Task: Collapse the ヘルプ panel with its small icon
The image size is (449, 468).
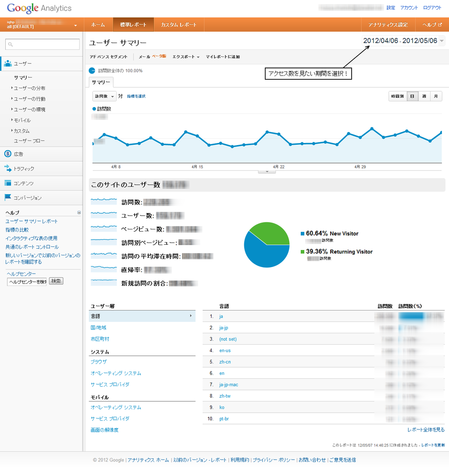Action: [x=79, y=212]
